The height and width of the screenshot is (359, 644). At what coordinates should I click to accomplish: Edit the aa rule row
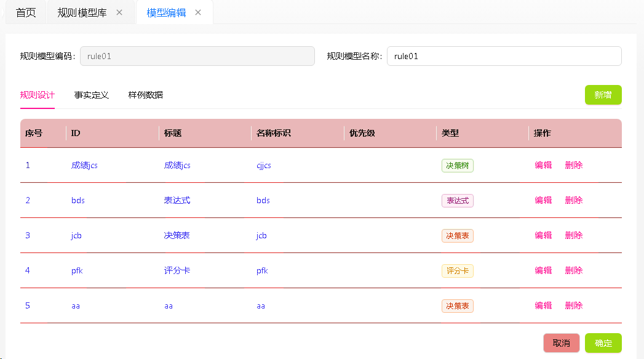543,305
